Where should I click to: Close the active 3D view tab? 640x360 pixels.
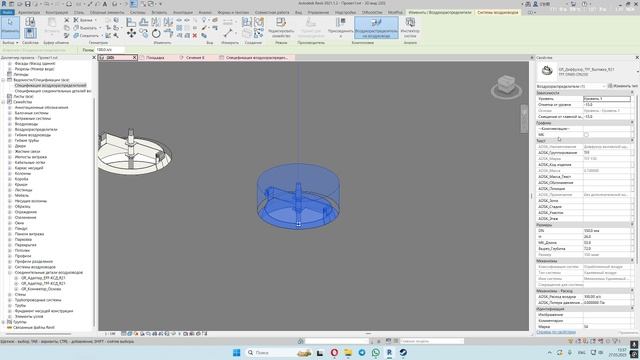point(134,58)
